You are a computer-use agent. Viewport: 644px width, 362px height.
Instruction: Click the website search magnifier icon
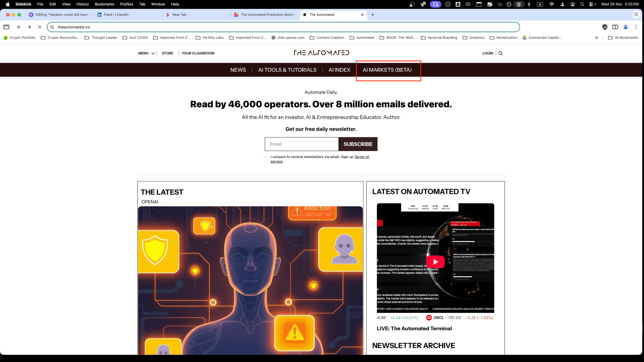point(500,53)
